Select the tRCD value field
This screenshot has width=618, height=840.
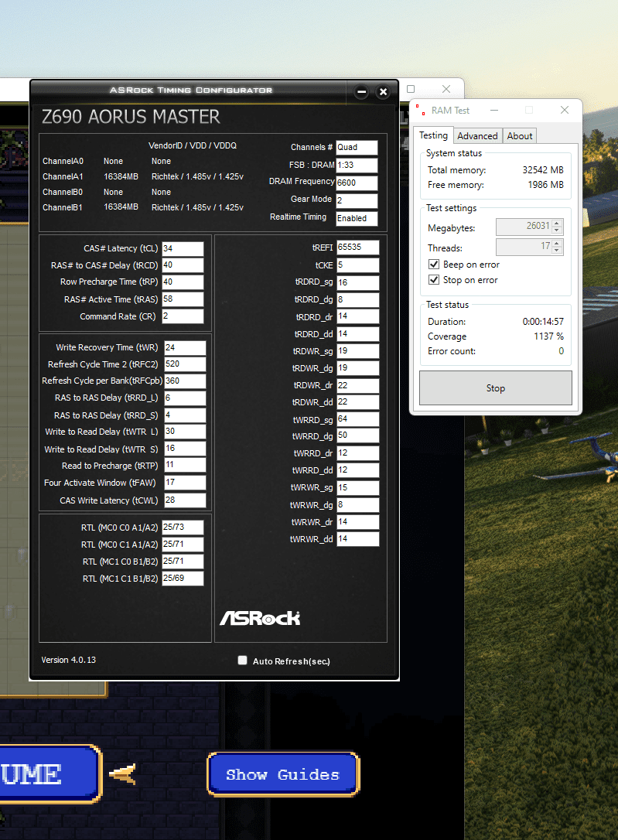click(x=183, y=265)
